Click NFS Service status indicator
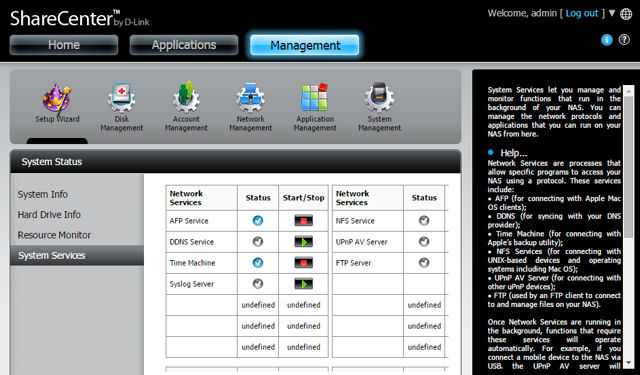 click(x=424, y=221)
